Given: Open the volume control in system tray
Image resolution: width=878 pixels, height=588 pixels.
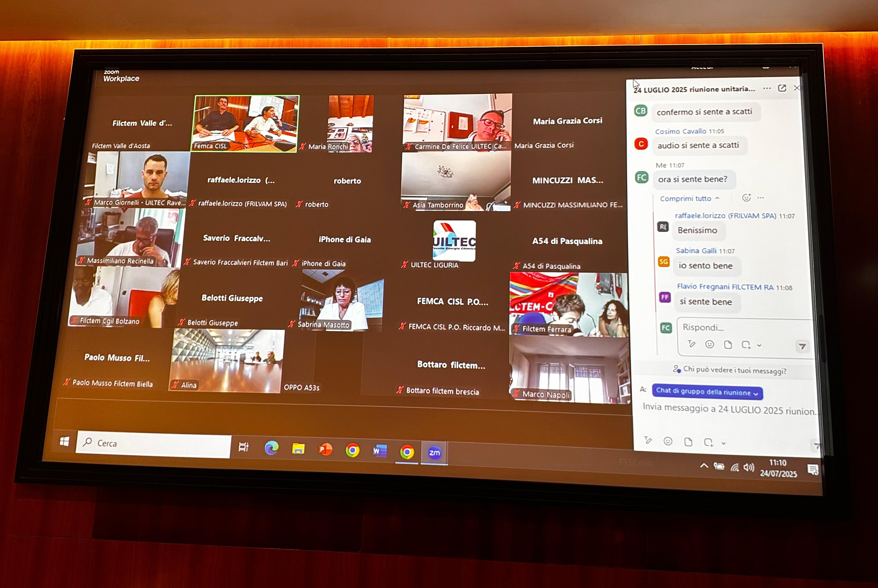Looking at the screenshot, I should [x=749, y=467].
